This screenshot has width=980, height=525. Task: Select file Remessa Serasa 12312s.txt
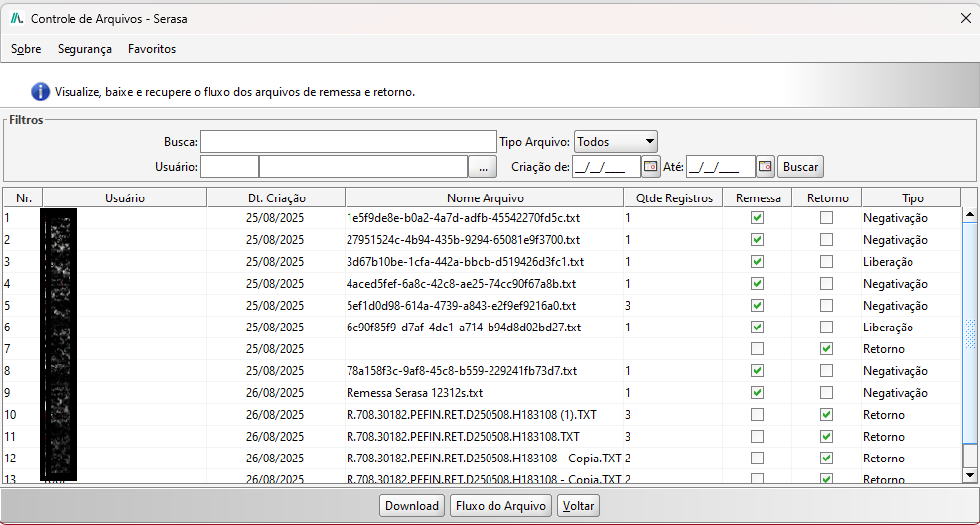414,393
